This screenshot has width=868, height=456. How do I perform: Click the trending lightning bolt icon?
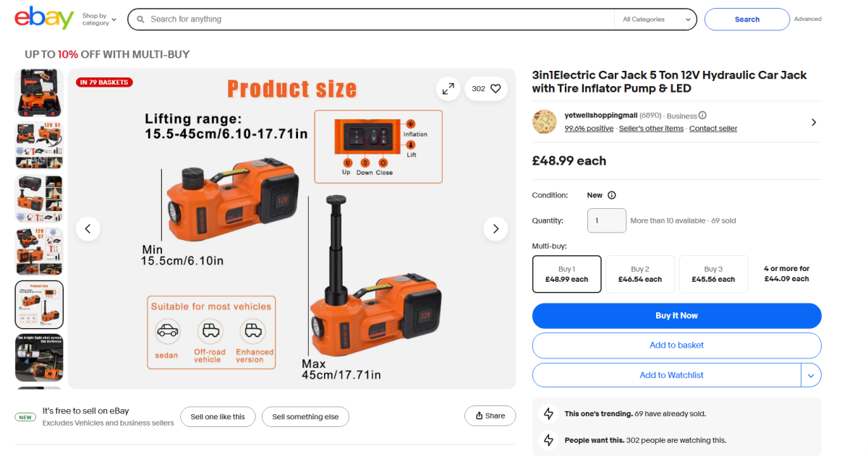(548, 414)
